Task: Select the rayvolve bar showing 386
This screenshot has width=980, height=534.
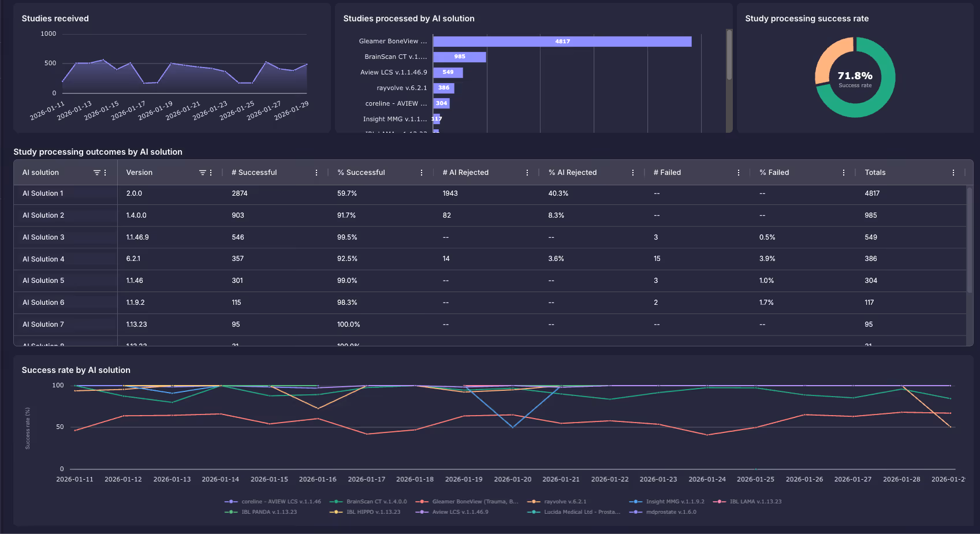Action: 444,88
